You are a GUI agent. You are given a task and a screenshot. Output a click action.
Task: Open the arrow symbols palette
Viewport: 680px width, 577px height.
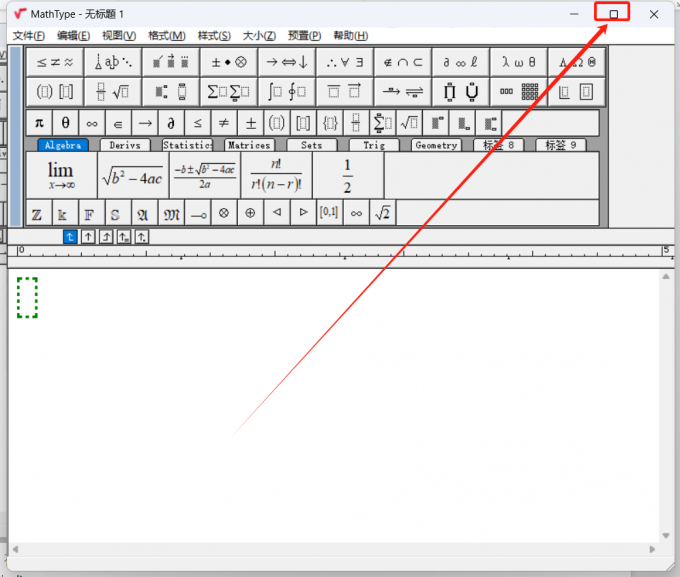click(x=287, y=62)
